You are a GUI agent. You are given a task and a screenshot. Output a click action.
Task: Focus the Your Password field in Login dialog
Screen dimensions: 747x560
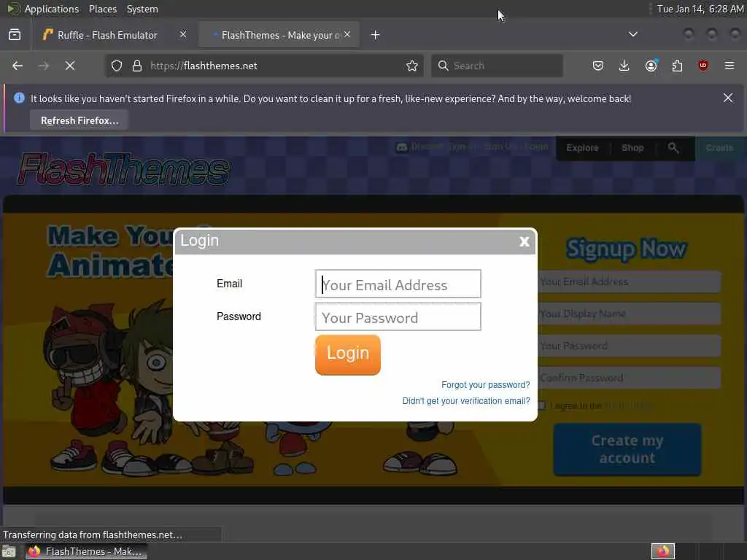pyautogui.click(x=398, y=316)
